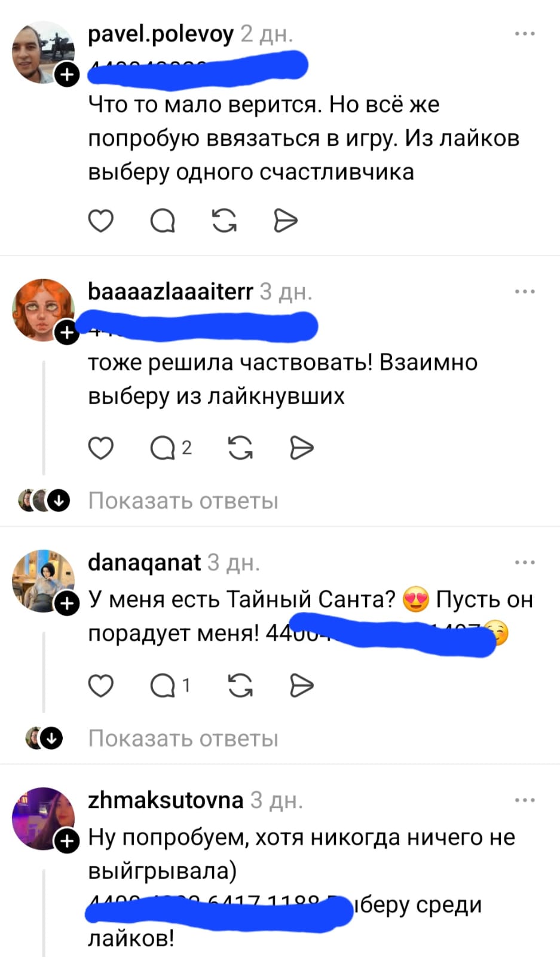Open the three-dot menu on pavel.polevoy's post
The width and height of the screenshot is (560, 957).
(x=525, y=33)
